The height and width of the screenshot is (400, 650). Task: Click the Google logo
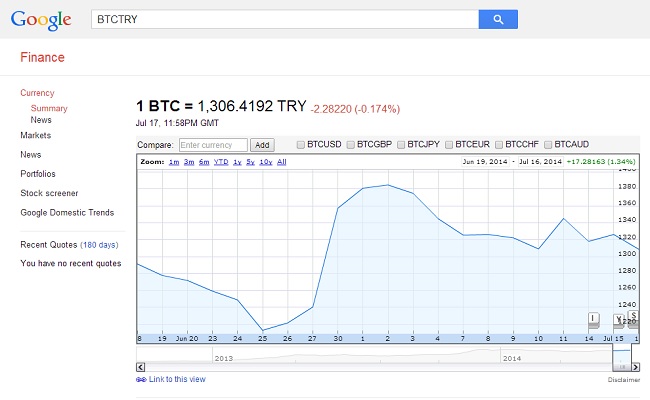(x=41, y=20)
